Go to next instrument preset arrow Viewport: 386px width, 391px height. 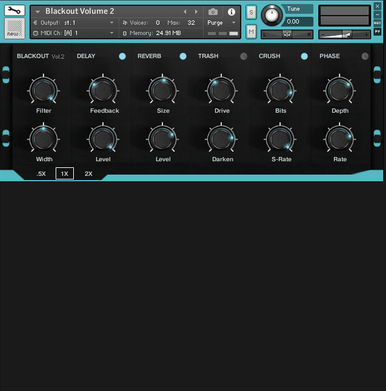pos(196,12)
